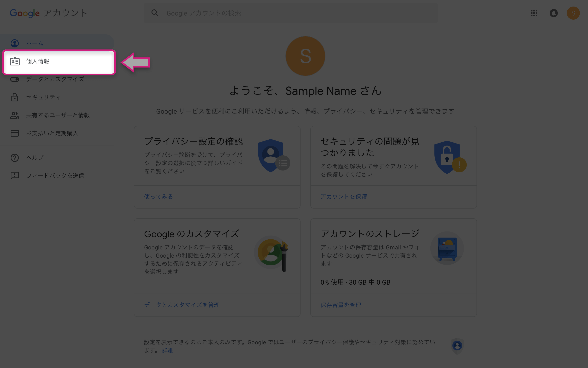Screen dimensions: 588x368
Task: Open データとカスタマイズ menu item
Action: click(57, 79)
